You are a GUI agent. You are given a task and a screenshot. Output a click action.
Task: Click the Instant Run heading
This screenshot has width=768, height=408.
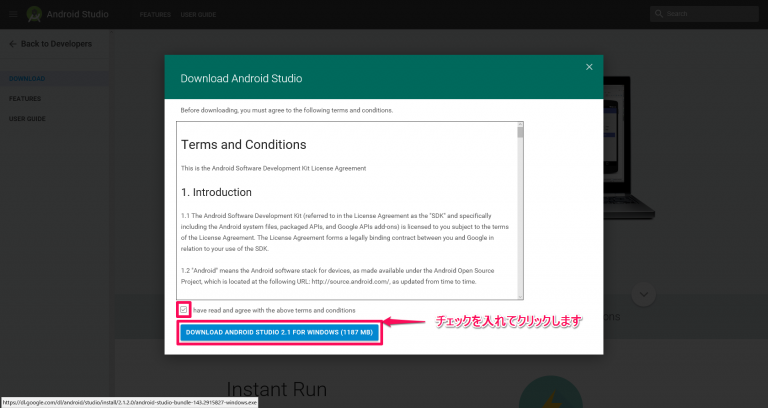[277, 390]
